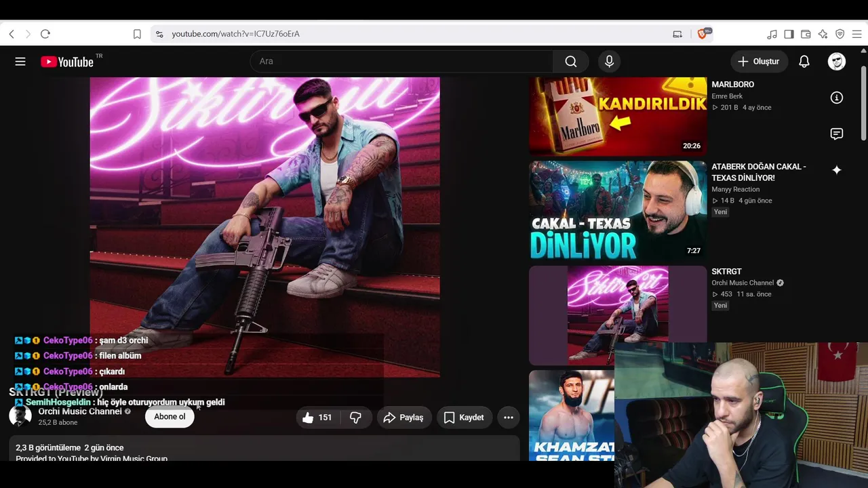Open the Brave VPN shield icon
The image size is (868, 488).
click(x=840, y=34)
